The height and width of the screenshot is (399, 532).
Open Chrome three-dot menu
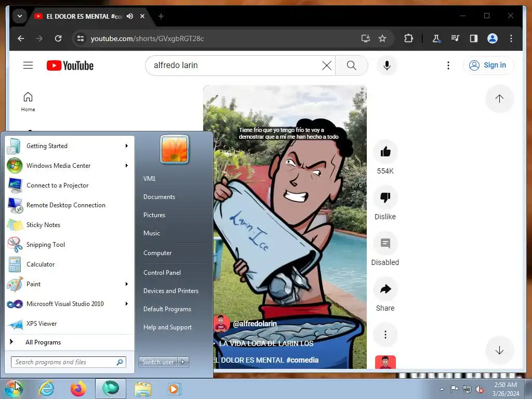(511, 38)
